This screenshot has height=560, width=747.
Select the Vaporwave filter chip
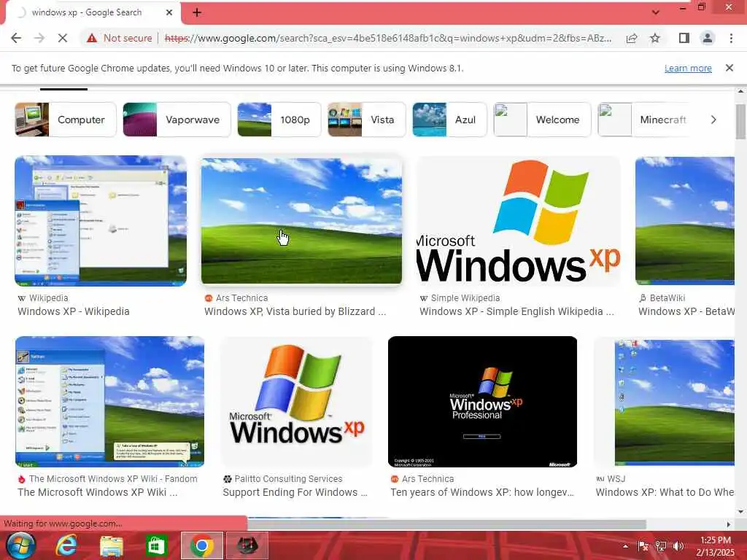pyautogui.click(x=177, y=120)
